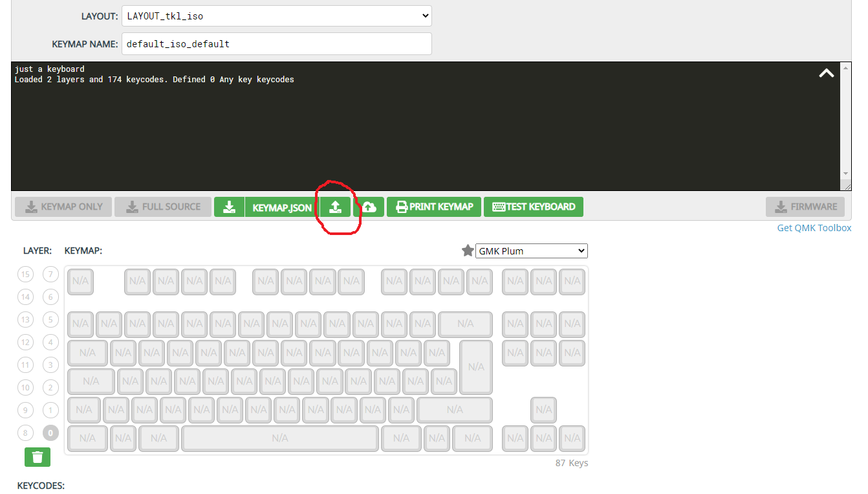
Task: Select layer 8
Action: [x=25, y=433]
